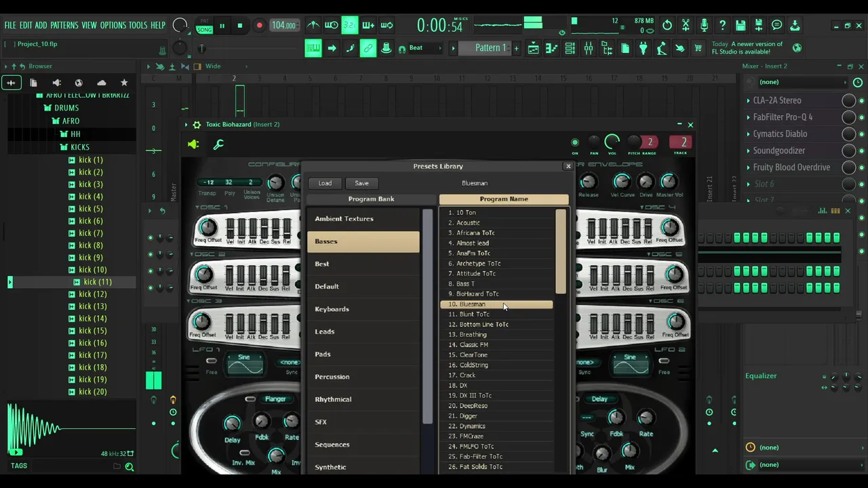868x488 pixels.
Task: Open the starred favorites tab in Browser
Action: tap(124, 83)
